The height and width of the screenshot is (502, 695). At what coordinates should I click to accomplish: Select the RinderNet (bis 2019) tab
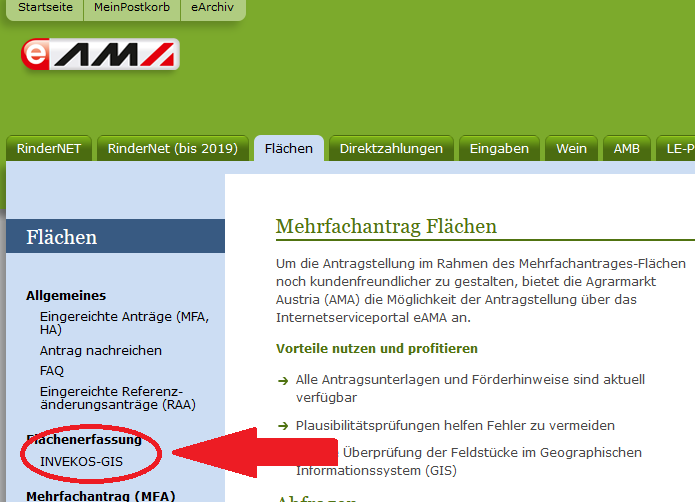(x=172, y=149)
